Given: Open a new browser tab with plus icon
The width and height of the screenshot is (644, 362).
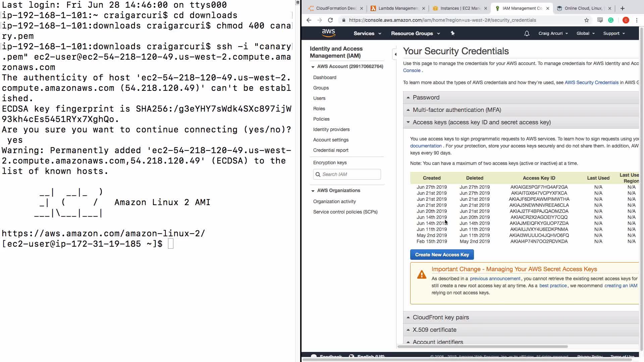Looking at the screenshot, I should (x=623, y=8).
